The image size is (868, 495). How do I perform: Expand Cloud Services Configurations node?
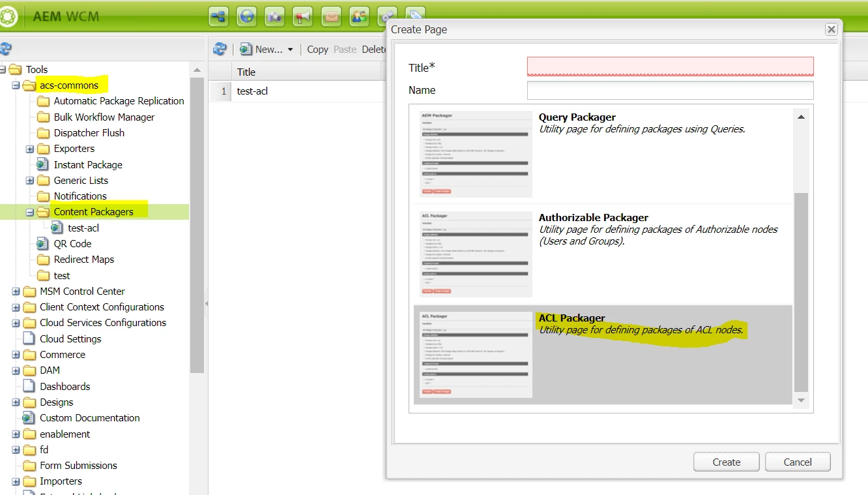point(16,323)
